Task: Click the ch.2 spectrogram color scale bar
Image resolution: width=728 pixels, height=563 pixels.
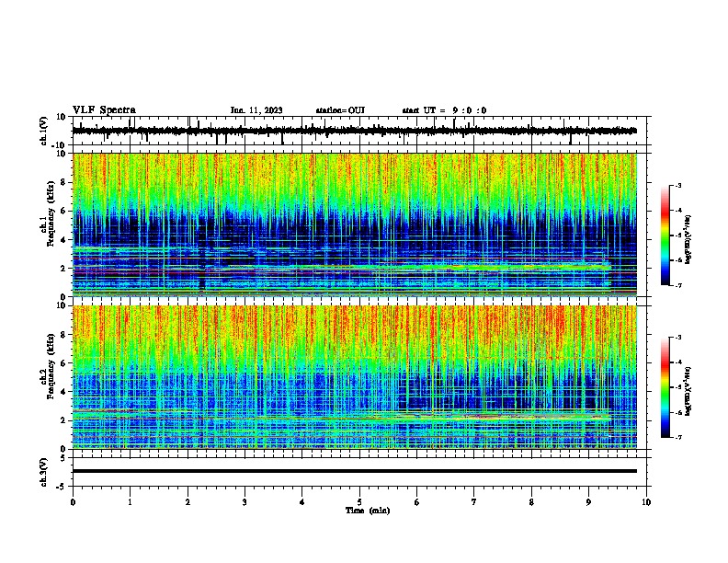Action: click(x=665, y=387)
